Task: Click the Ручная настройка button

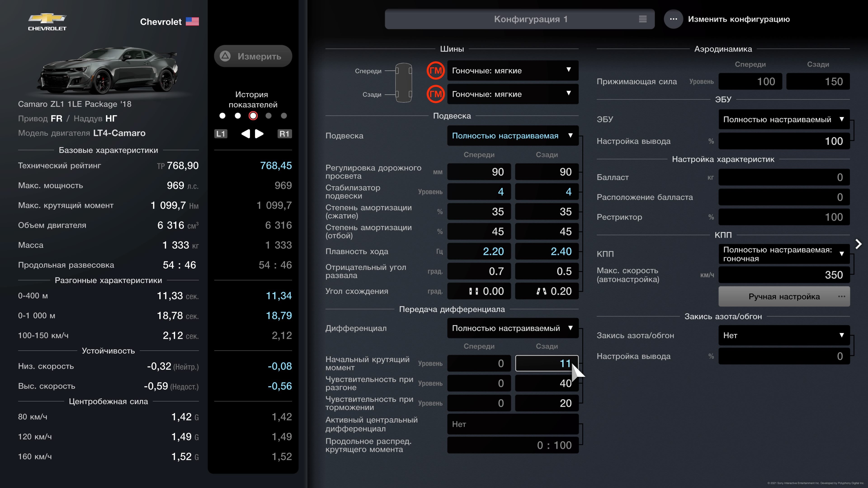Action: [x=784, y=296]
